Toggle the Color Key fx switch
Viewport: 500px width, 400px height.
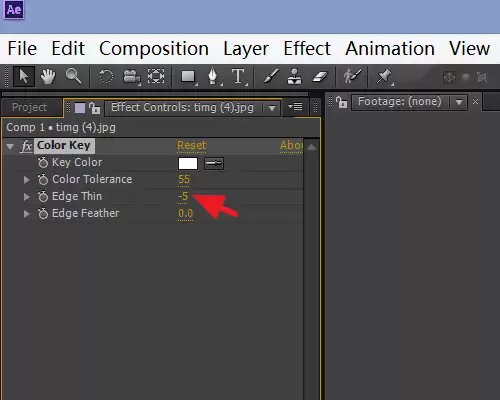pos(26,146)
